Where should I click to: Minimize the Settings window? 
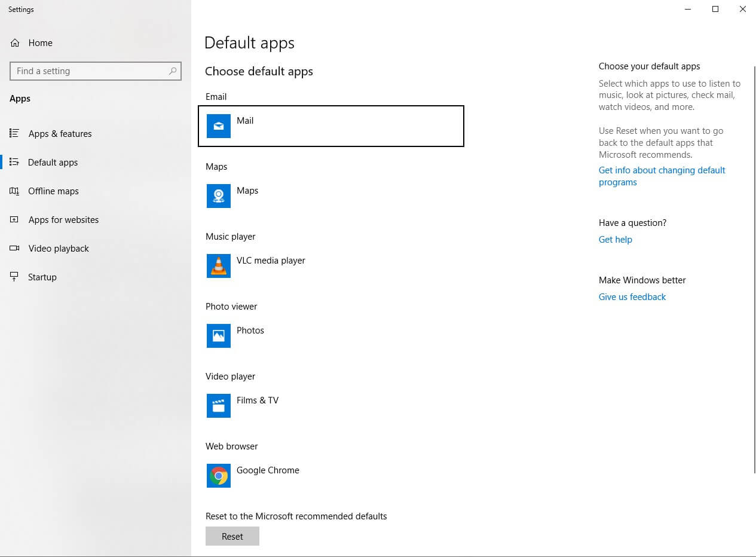688,9
